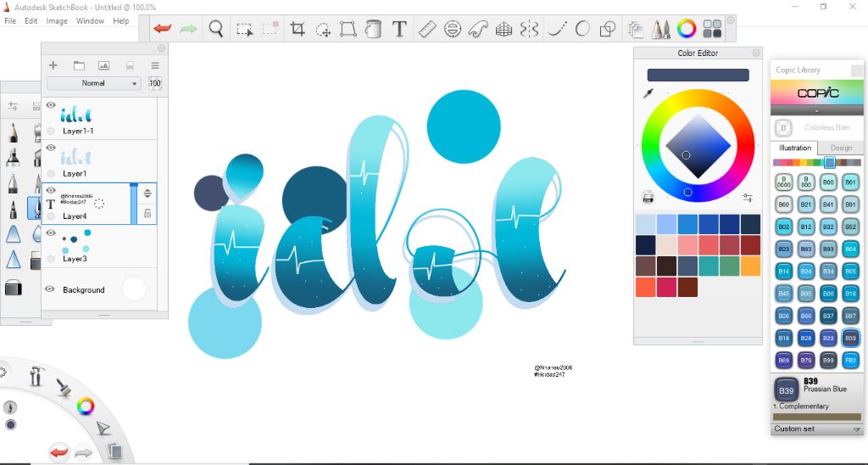Select the Layer3 thumbnail
This screenshot has height=465, width=868.
pos(76,242)
